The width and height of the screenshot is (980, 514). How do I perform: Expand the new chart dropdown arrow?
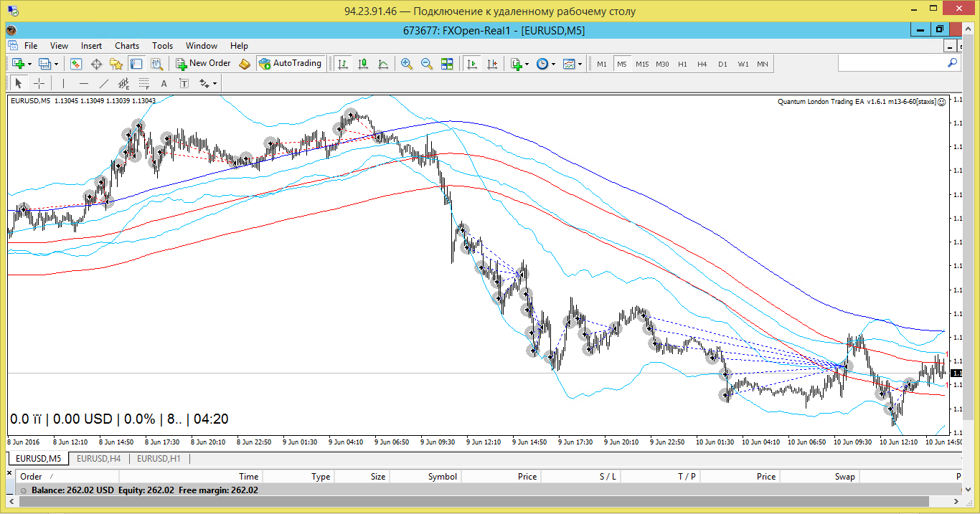(x=30, y=64)
